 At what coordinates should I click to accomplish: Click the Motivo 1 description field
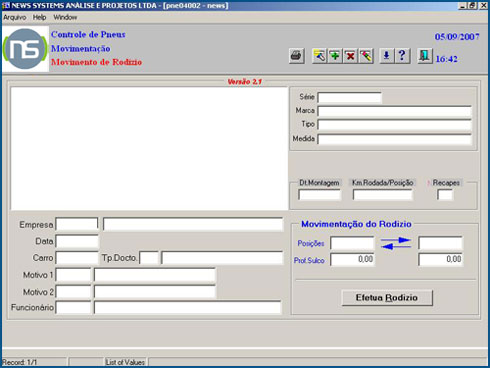click(155, 275)
